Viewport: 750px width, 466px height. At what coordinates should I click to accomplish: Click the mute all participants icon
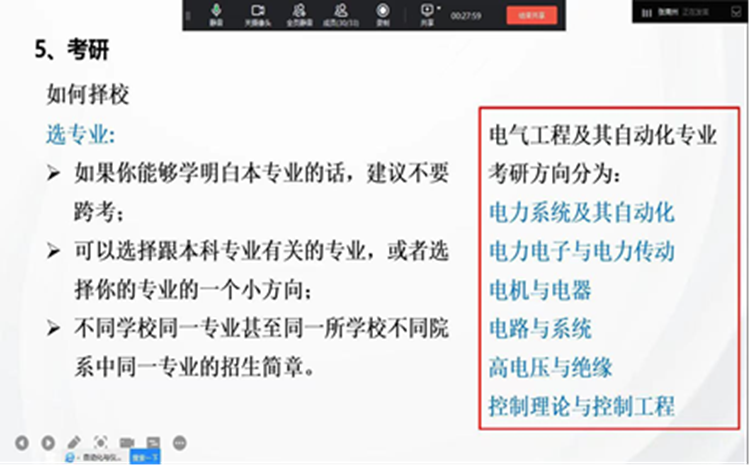tap(299, 13)
